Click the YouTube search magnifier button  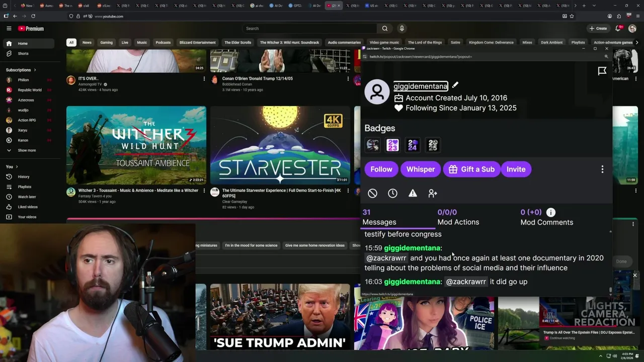385,29
